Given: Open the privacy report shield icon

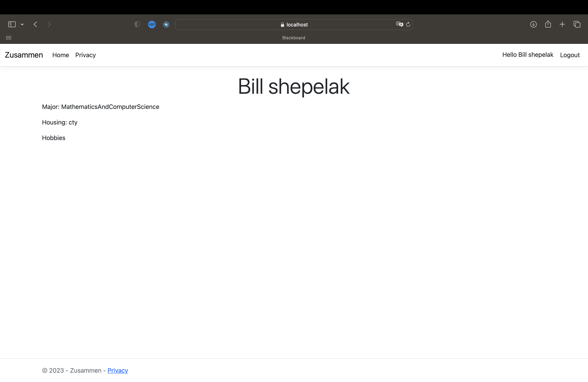Looking at the screenshot, I should click(137, 24).
